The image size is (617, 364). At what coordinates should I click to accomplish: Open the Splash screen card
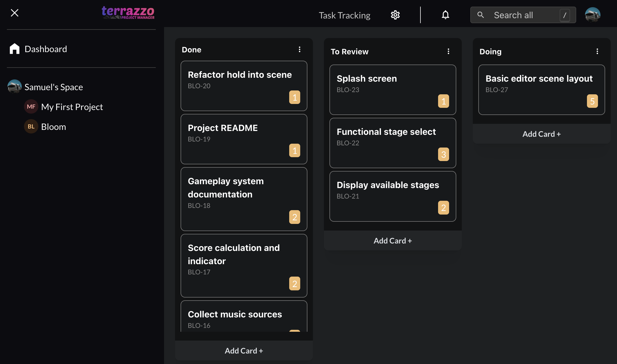click(392, 90)
